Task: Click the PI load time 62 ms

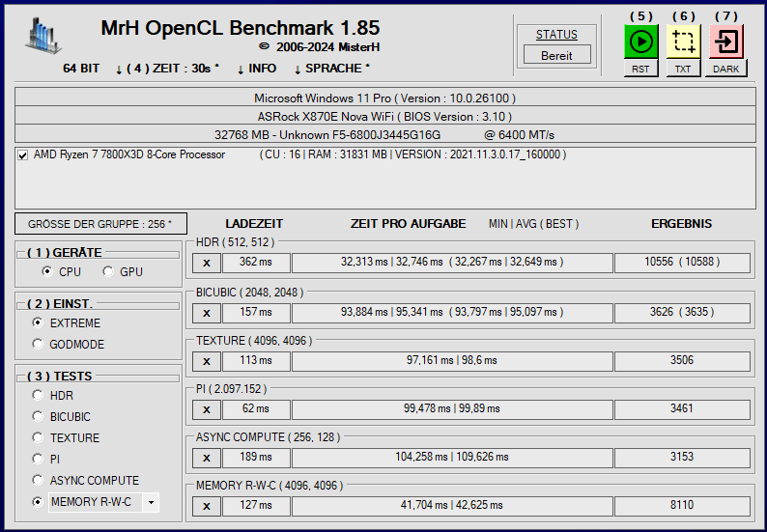Action: point(256,409)
